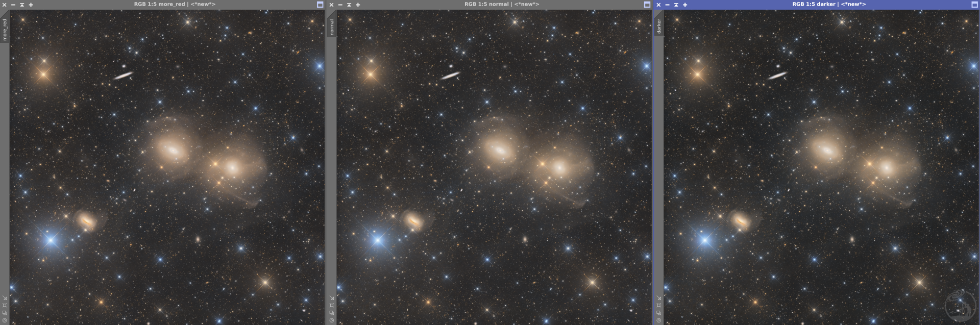Click the diagonal arrow icon in the darker window
Viewport: 980px width, 325px height.
[659, 298]
